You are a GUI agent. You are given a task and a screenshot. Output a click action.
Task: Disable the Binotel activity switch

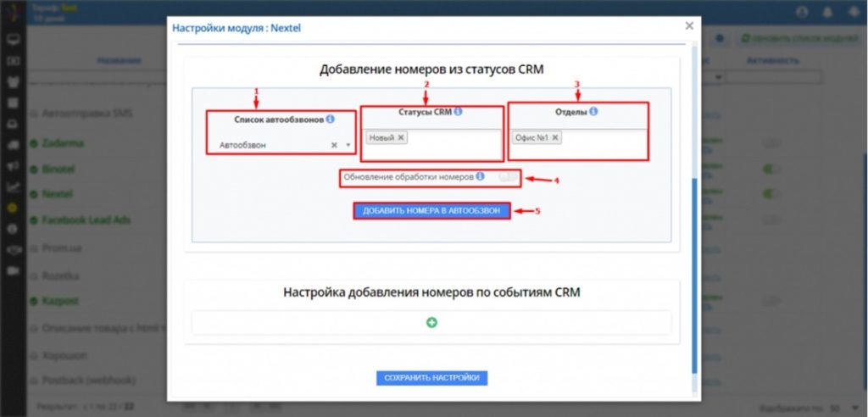pos(771,169)
